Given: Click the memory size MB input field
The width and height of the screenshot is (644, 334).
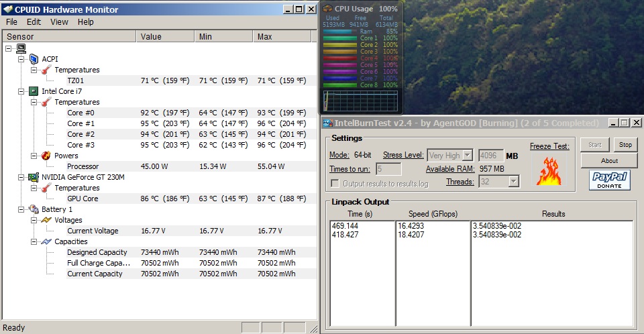Looking at the screenshot, I should click(x=491, y=156).
